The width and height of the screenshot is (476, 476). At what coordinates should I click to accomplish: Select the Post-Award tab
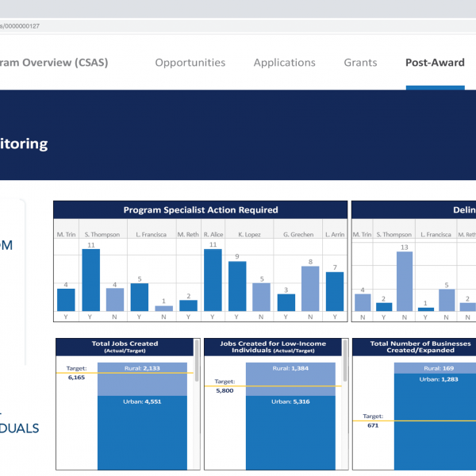[x=435, y=63]
